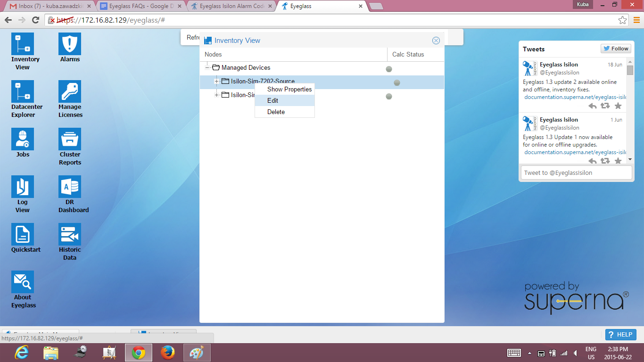
Task: Open Firefox from the taskbar
Action: pyautogui.click(x=168, y=352)
